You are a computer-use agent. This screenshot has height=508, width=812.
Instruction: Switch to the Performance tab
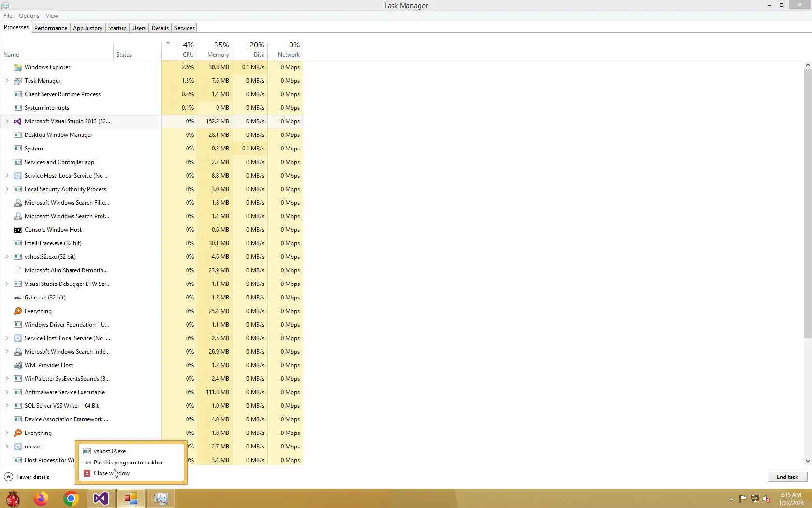tap(51, 28)
